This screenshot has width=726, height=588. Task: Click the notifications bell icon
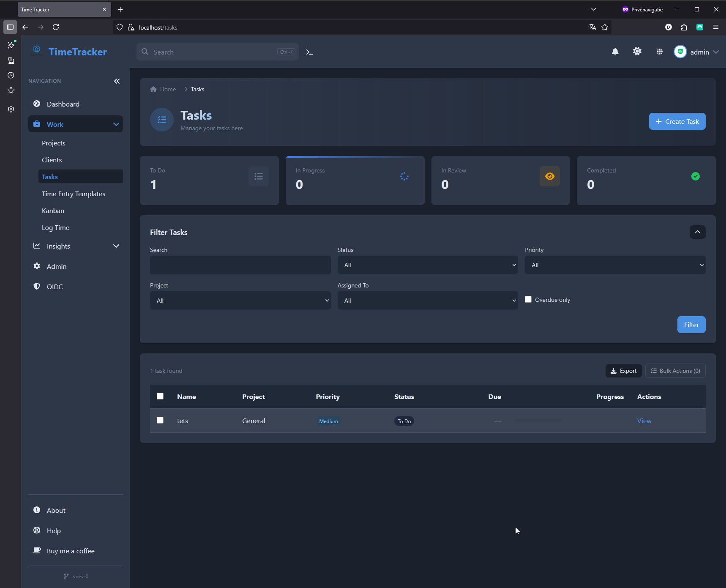coord(615,52)
